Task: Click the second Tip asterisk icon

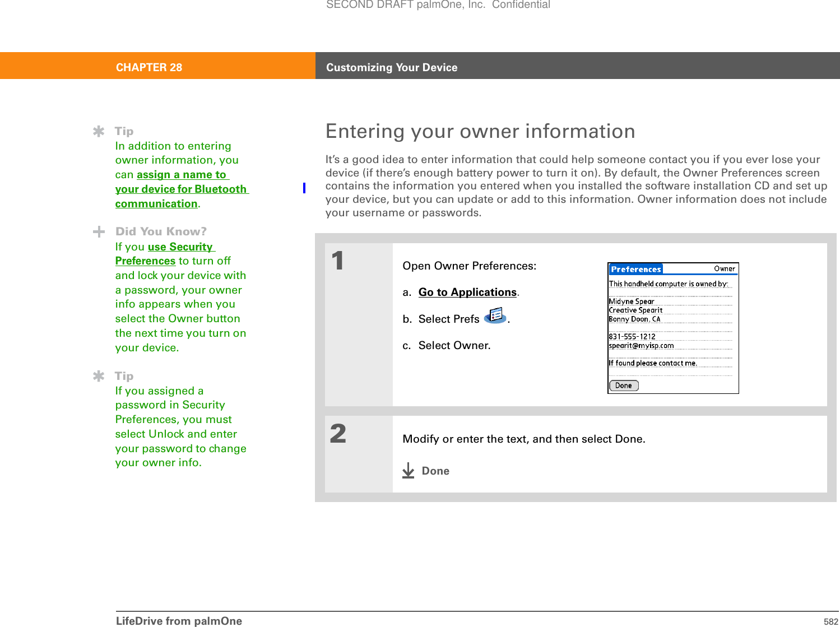Action: click(99, 376)
